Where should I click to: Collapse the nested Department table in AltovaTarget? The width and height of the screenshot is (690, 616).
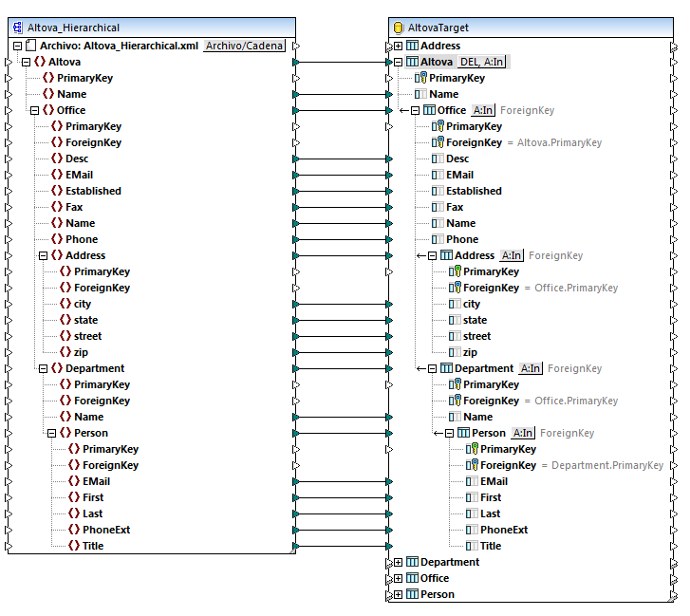pos(433,368)
